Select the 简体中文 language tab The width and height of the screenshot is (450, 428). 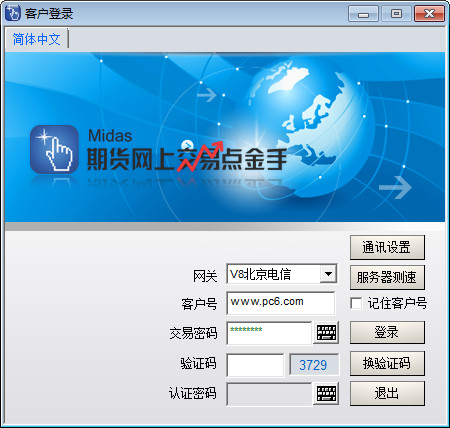pyautogui.click(x=37, y=39)
